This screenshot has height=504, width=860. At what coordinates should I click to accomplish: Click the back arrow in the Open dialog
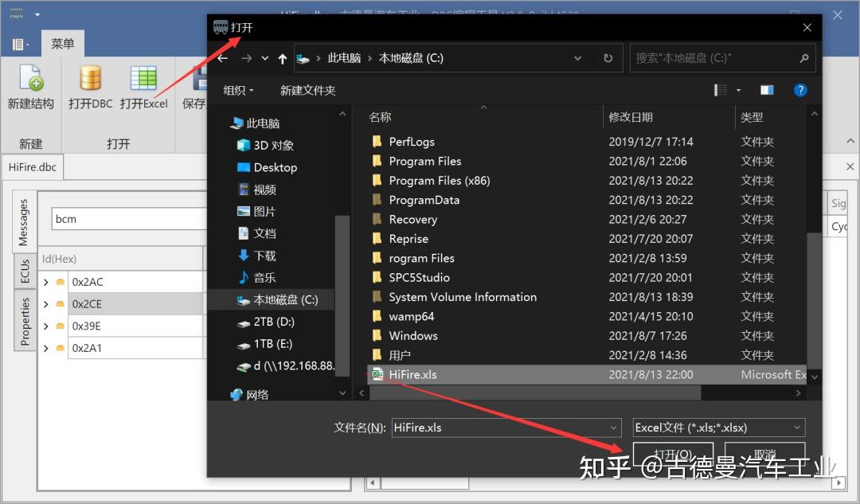pos(223,57)
